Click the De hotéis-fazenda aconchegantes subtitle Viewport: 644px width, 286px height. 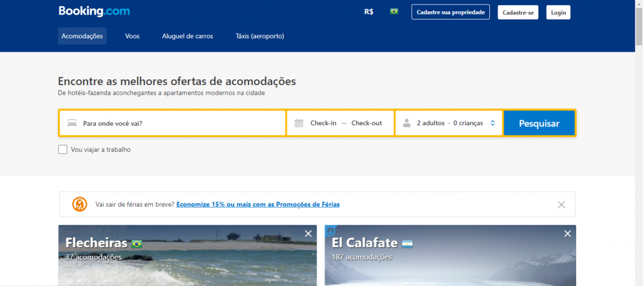(x=162, y=93)
